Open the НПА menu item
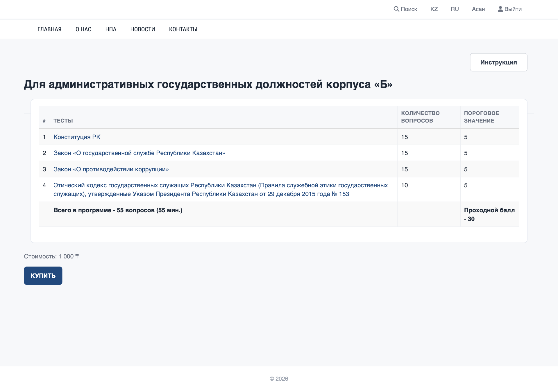 point(111,29)
